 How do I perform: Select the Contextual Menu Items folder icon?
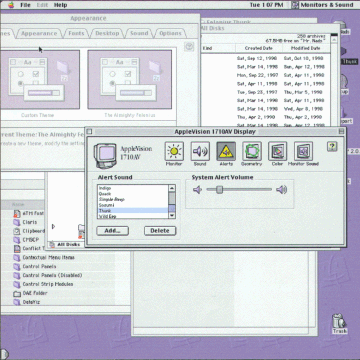(17, 258)
